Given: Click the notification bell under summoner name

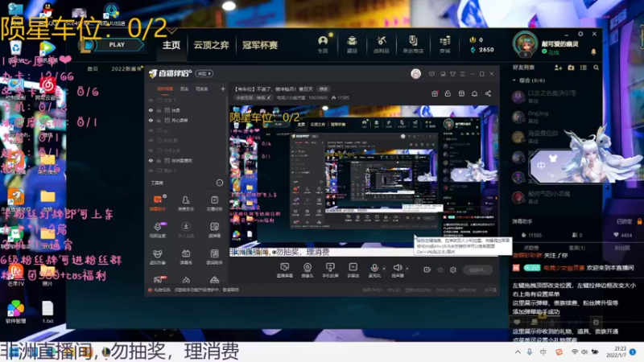Looking at the screenshot, I should [593, 52].
